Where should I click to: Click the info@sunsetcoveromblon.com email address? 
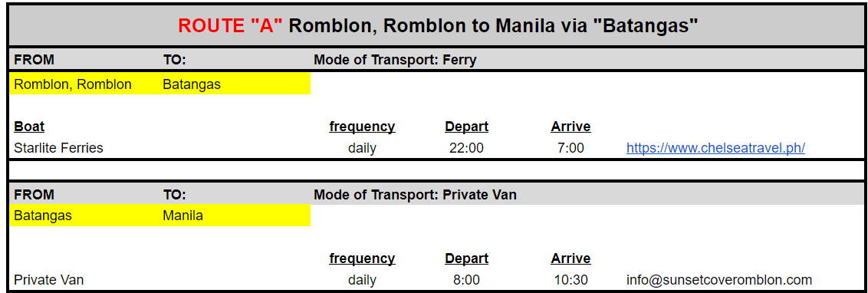pos(719,280)
